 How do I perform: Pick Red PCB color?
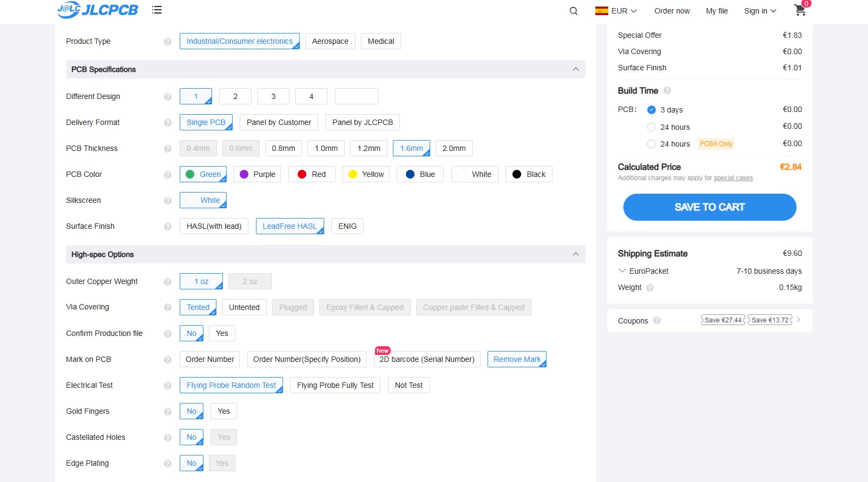pos(312,174)
